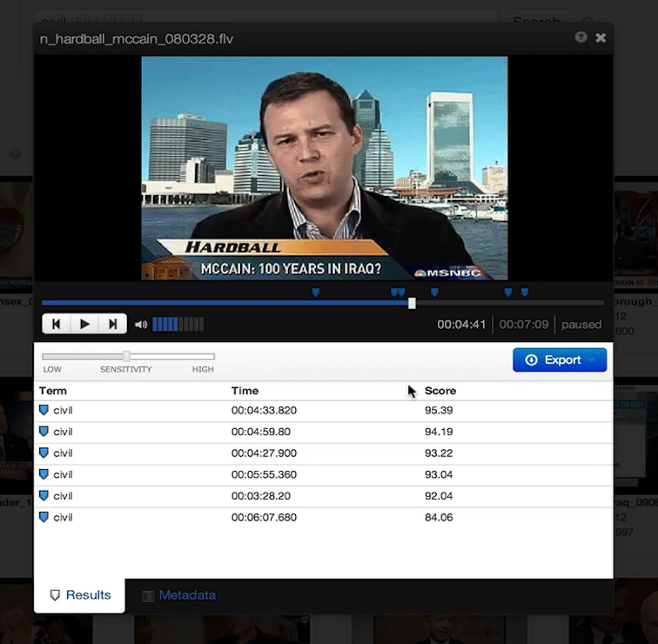Jump to result time 00:04:59.80
658x644 pixels.
pyautogui.click(x=260, y=432)
